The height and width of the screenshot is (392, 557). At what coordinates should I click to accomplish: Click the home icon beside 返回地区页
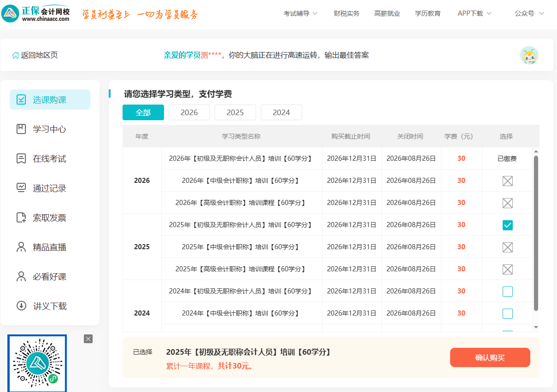click(x=16, y=55)
